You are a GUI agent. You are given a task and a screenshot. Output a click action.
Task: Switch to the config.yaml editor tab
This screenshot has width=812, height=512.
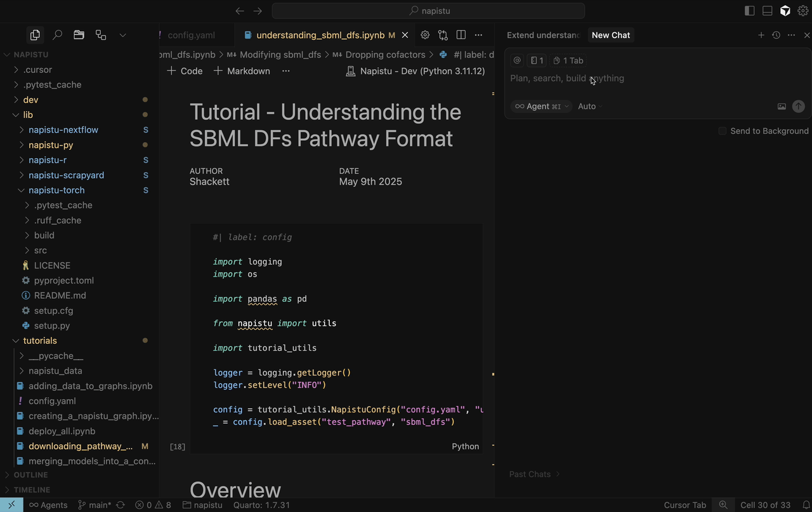[x=191, y=35]
